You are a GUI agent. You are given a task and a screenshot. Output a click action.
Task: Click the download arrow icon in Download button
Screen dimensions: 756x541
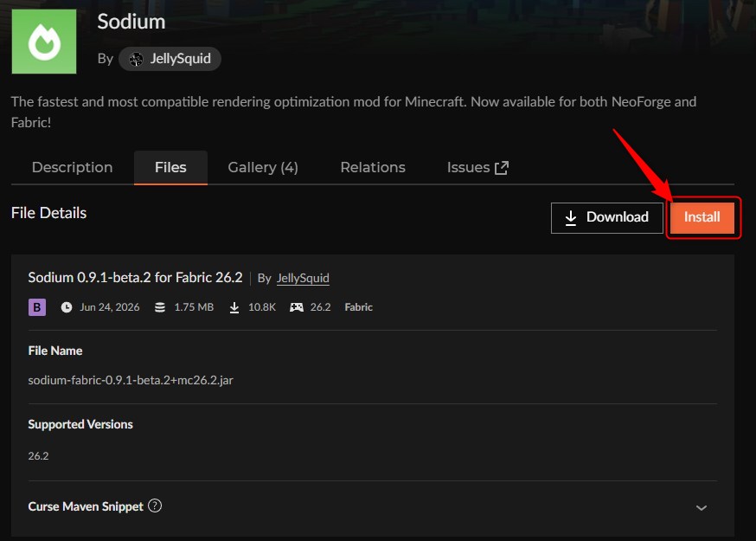(571, 217)
